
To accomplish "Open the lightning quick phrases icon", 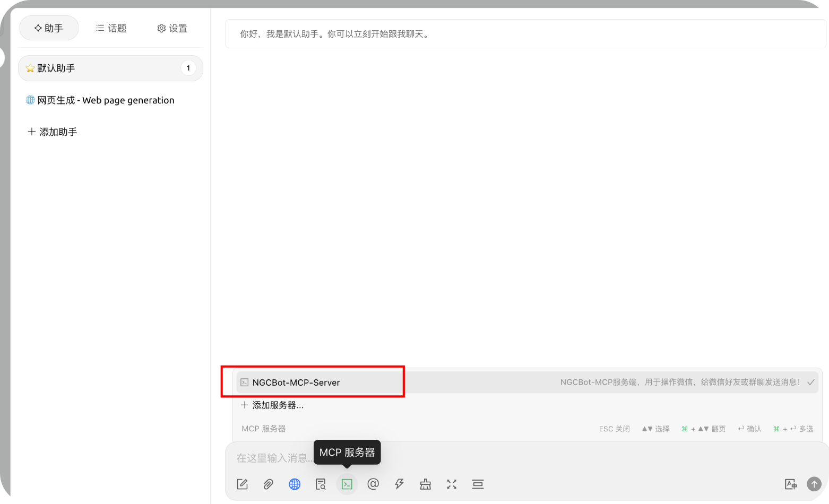I will pos(399,484).
